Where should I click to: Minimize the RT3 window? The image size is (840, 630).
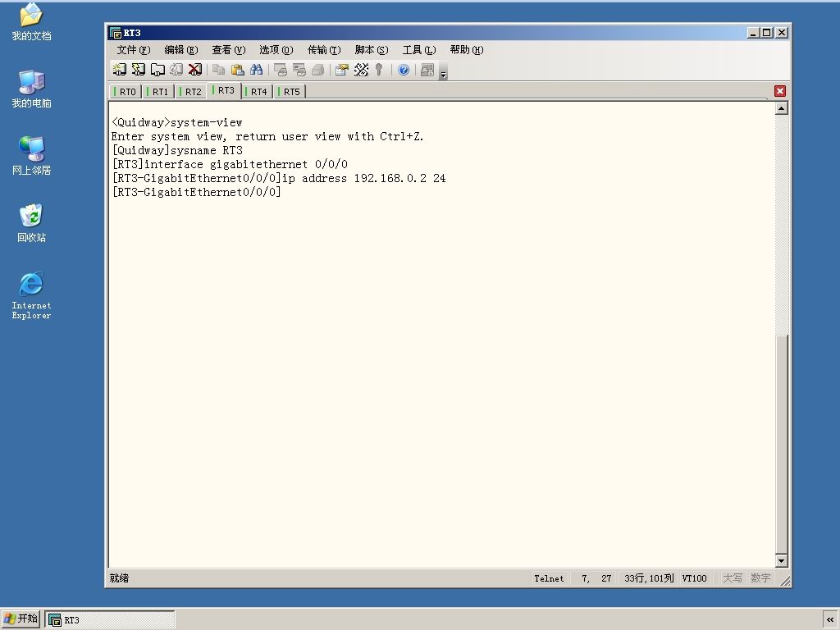click(753, 33)
